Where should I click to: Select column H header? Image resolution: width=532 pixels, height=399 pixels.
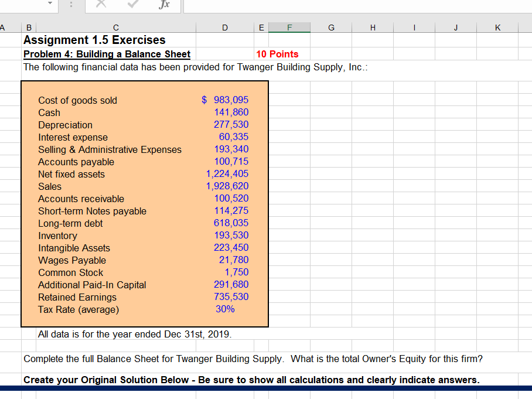[x=373, y=28]
